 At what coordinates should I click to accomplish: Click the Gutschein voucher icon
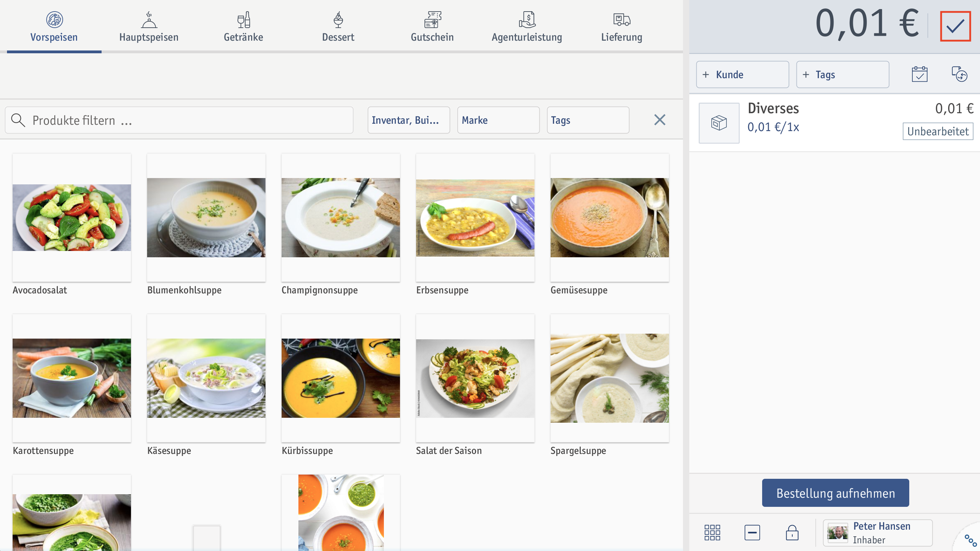pyautogui.click(x=433, y=19)
